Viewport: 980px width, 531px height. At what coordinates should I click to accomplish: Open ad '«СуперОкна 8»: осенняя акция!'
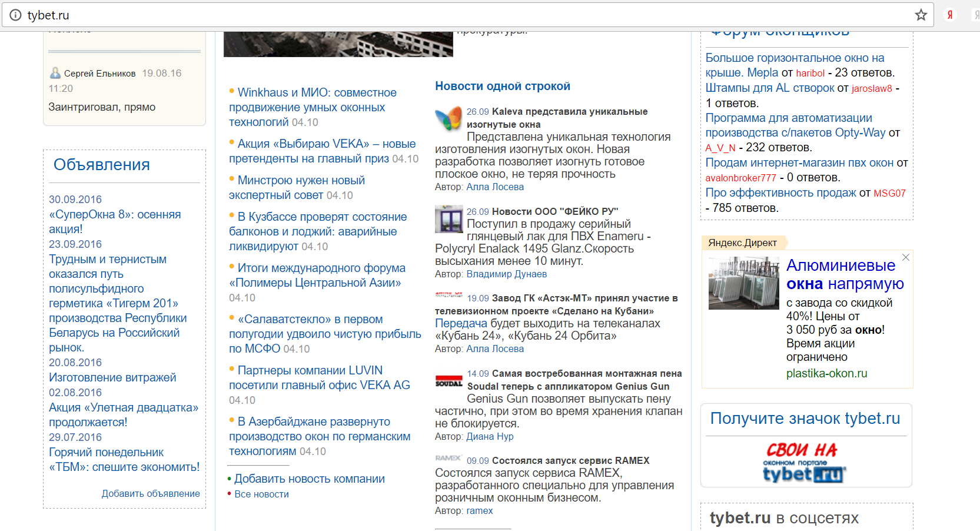(x=115, y=221)
